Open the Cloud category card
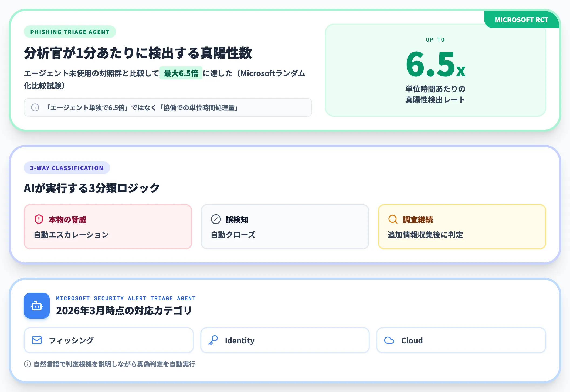This screenshot has height=392, width=570. click(461, 340)
